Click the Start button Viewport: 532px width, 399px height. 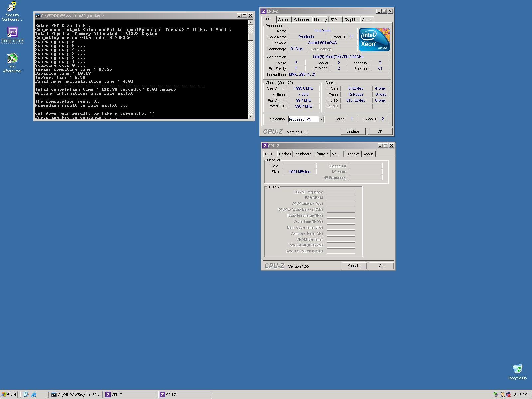click(x=9, y=395)
